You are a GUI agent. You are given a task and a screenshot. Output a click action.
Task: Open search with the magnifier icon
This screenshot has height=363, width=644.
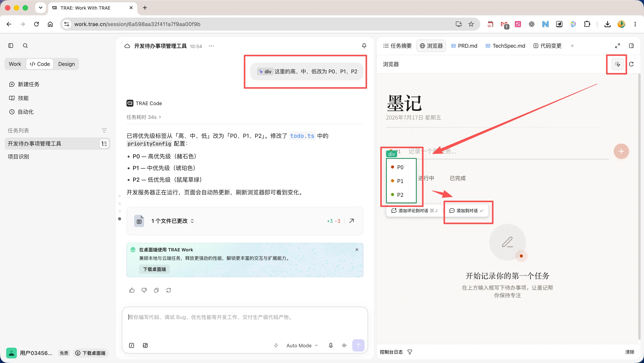point(25,46)
